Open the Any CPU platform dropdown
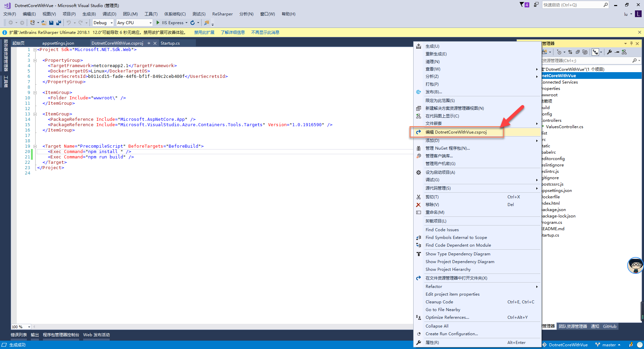Screen dimensions: 644x349 150,23
